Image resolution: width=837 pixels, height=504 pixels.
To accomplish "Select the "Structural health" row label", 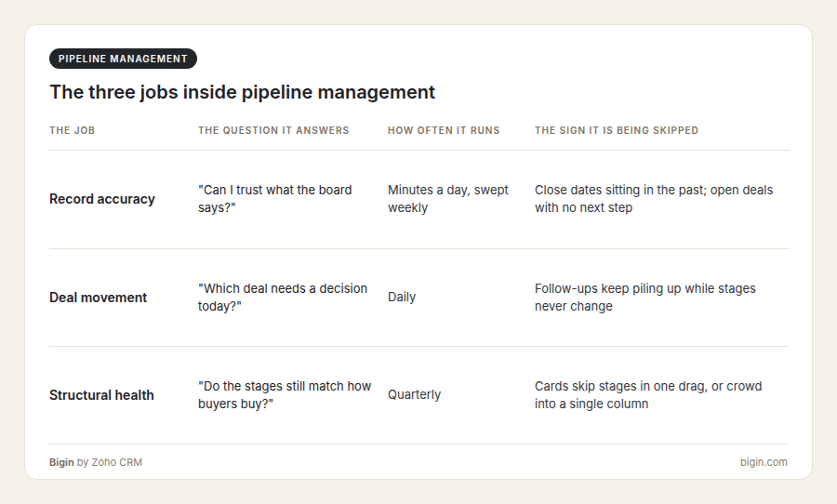I will [x=101, y=395].
